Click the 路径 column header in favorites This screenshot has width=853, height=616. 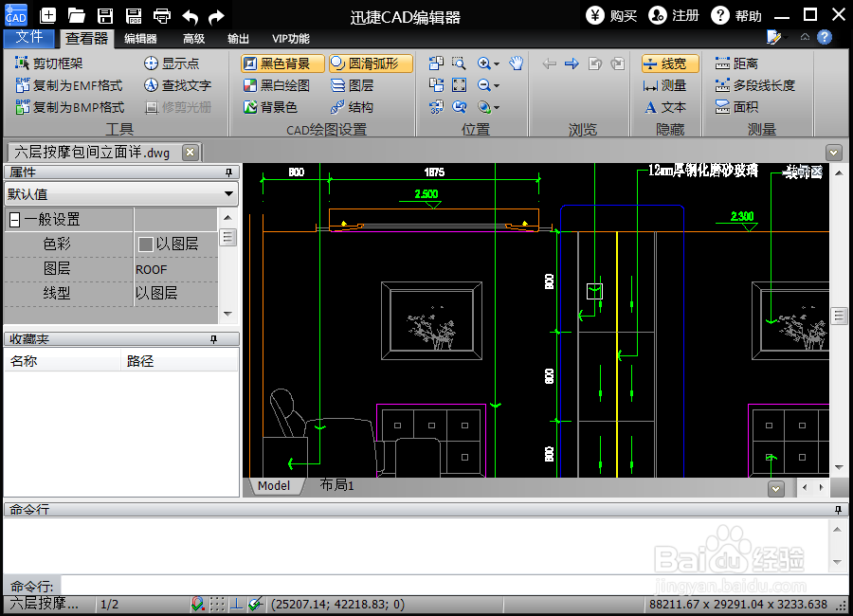179,361
